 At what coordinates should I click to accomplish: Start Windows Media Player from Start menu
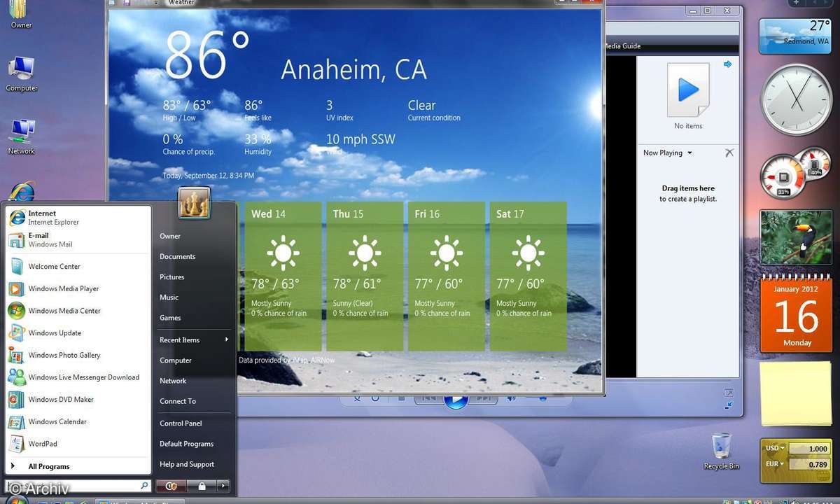click(x=78, y=288)
